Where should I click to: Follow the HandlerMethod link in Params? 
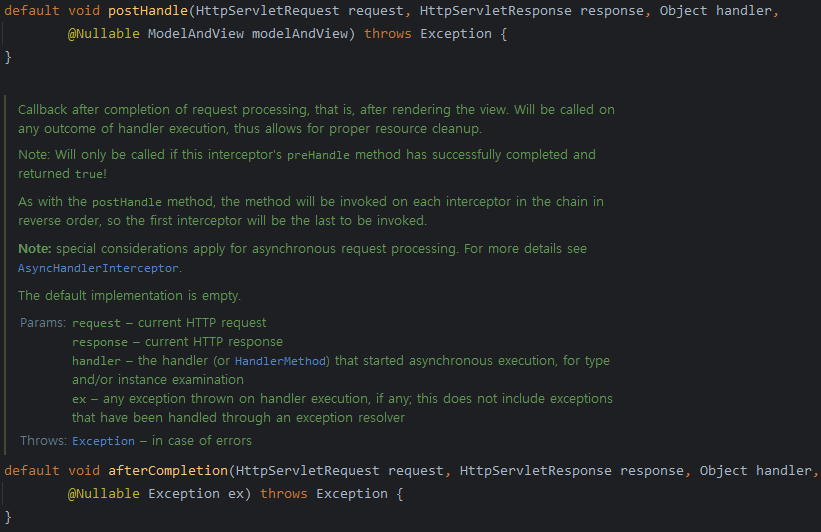click(281, 361)
